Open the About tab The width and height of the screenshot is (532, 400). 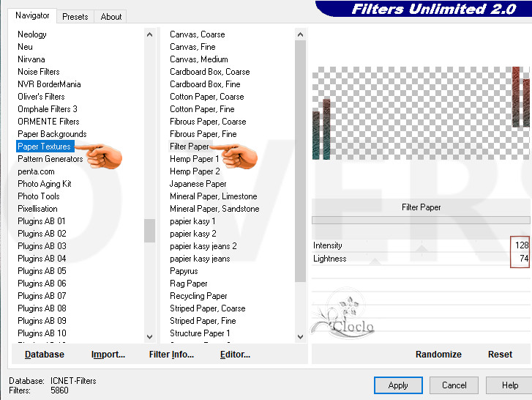(111, 16)
